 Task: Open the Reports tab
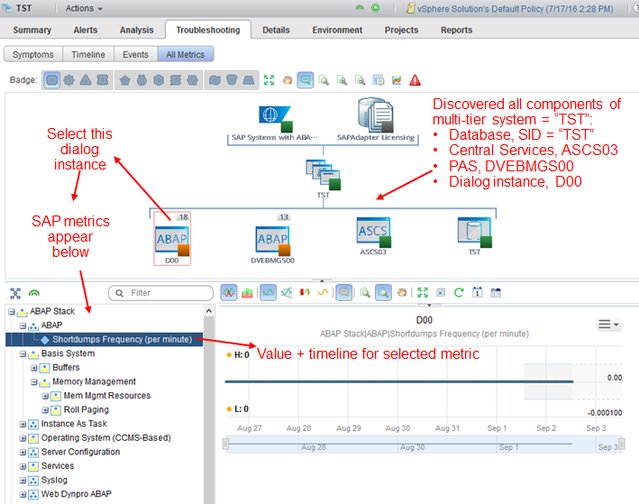click(456, 30)
